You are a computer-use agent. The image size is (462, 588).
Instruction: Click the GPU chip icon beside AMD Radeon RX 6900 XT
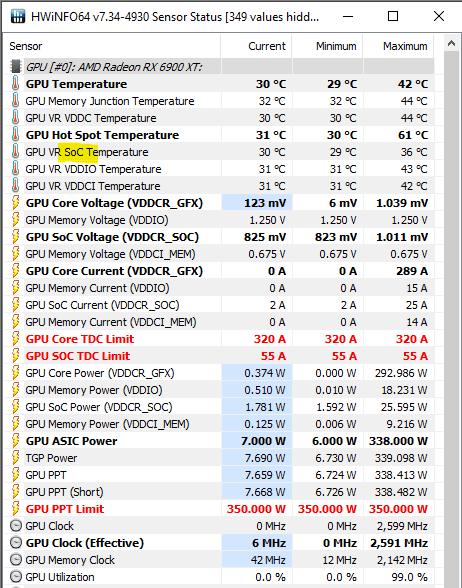(16, 66)
